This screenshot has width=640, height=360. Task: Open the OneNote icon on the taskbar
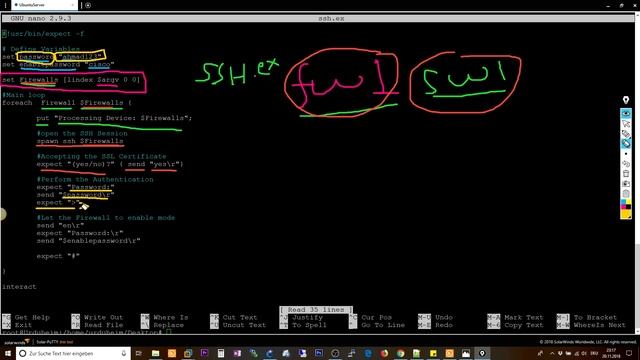(237, 353)
